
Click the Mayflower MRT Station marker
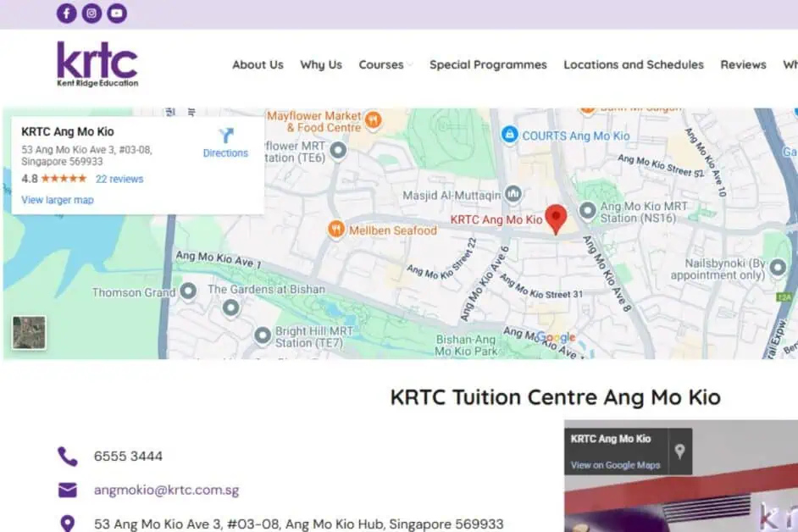[339, 151]
